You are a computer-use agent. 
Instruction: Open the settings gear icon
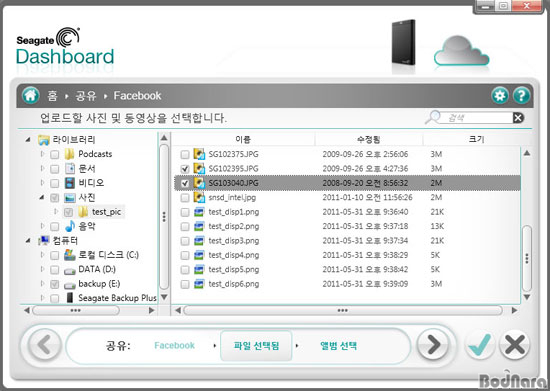tap(500, 95)
